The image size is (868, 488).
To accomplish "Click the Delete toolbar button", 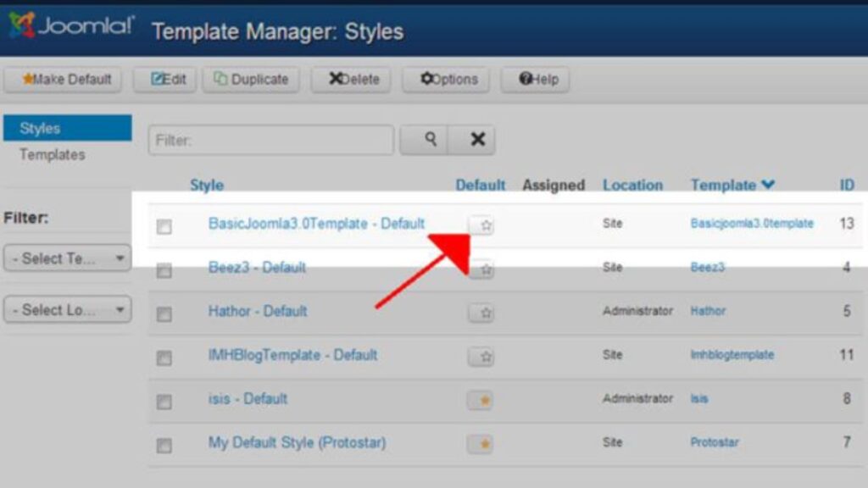I will (x=350, y=79).
